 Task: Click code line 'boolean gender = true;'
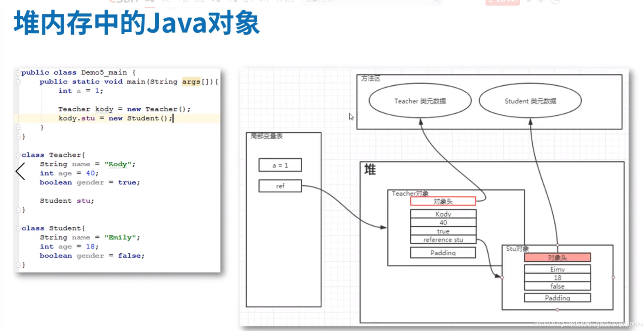pos(90,183)
